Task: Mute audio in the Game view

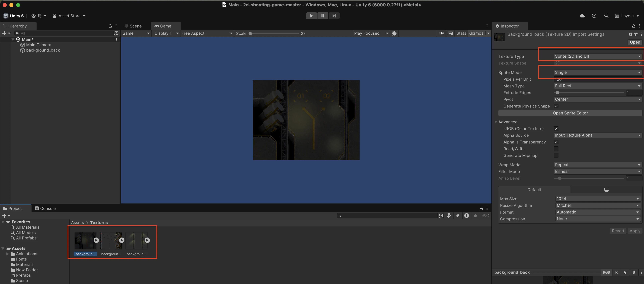Action: coord(442,33)
